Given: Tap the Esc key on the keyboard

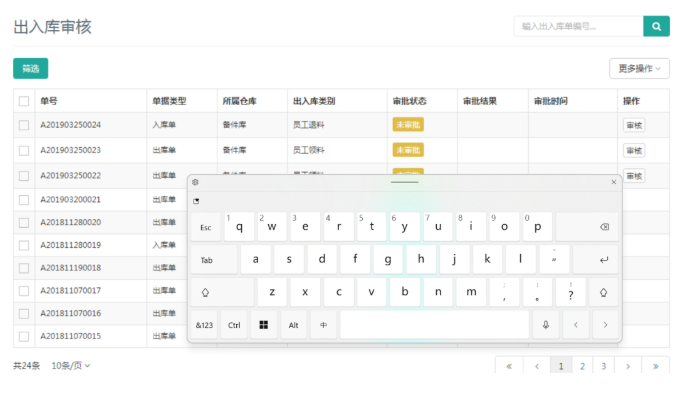Looking at the screenshot, I should pyautogui.click(x=206, y=227).
